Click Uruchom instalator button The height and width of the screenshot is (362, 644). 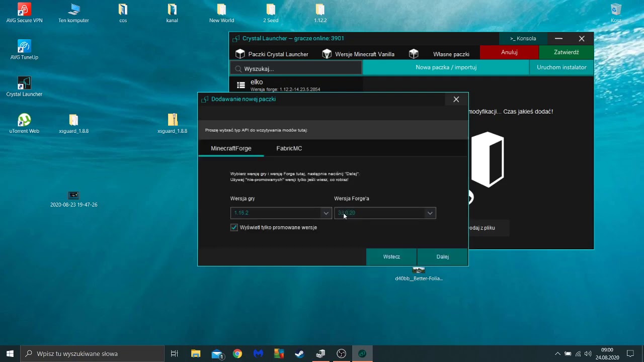561,67
